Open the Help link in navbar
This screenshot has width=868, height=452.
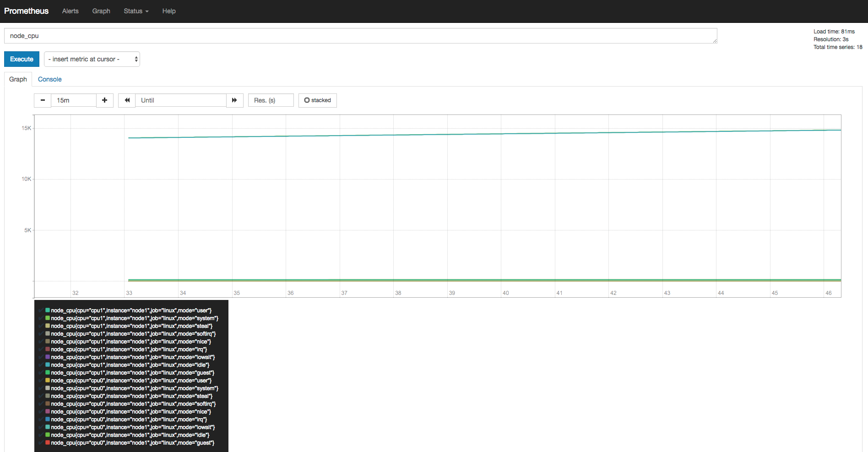[169, 11]
